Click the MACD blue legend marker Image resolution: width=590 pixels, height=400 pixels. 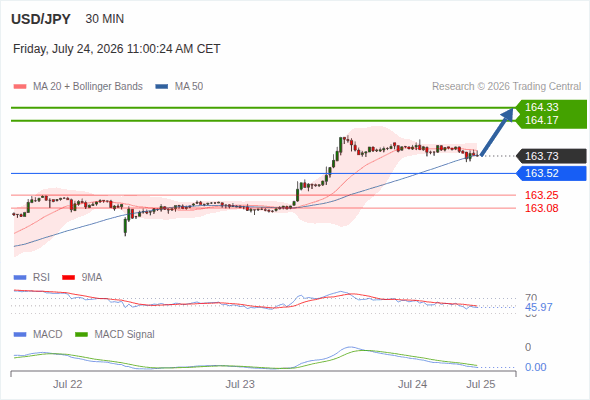pyautogui.click(x=20, y=335)
